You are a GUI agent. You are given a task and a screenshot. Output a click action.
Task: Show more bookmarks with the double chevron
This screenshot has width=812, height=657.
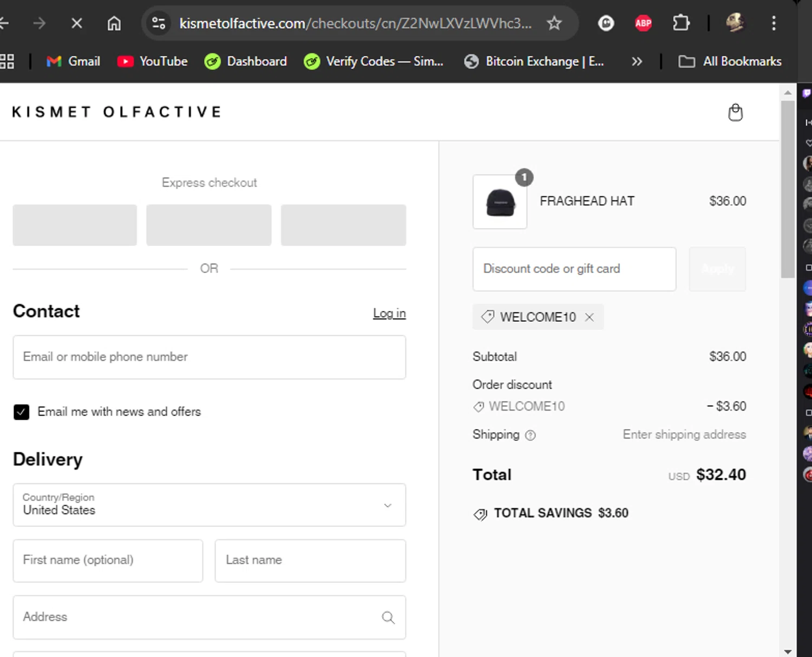[637, 61]
